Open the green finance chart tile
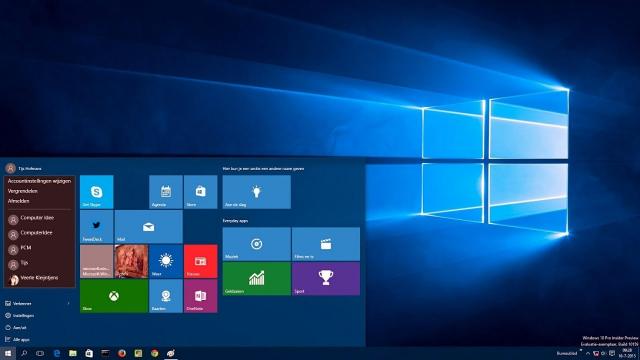640x360 pixels. click(257, 279)
